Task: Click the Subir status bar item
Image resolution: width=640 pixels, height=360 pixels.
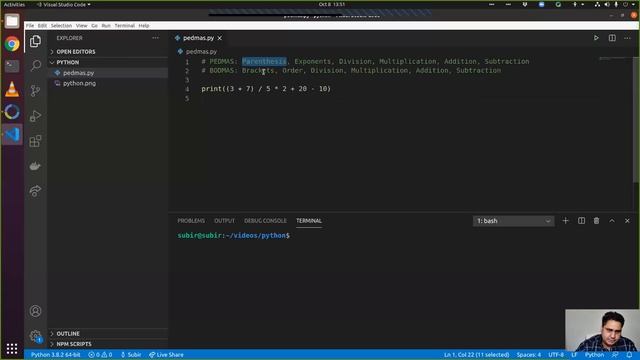Action: pos(131,355)
